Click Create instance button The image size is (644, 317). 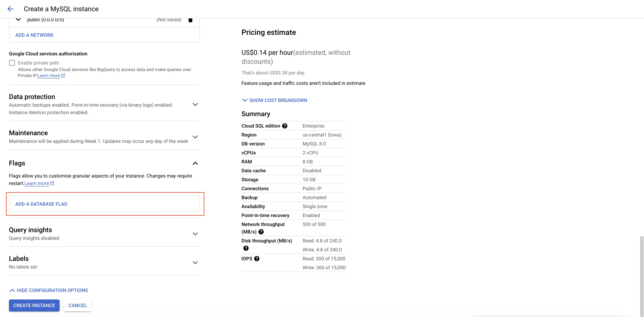34,305
